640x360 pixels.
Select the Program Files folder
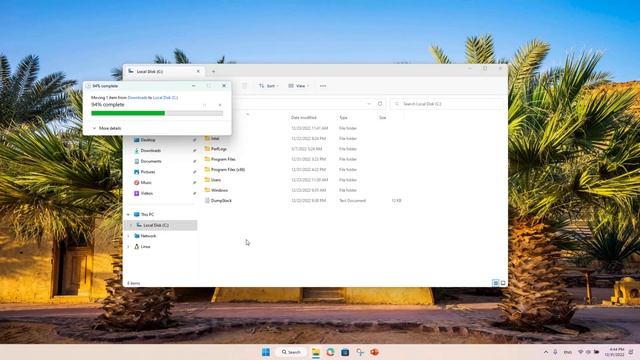223,159
